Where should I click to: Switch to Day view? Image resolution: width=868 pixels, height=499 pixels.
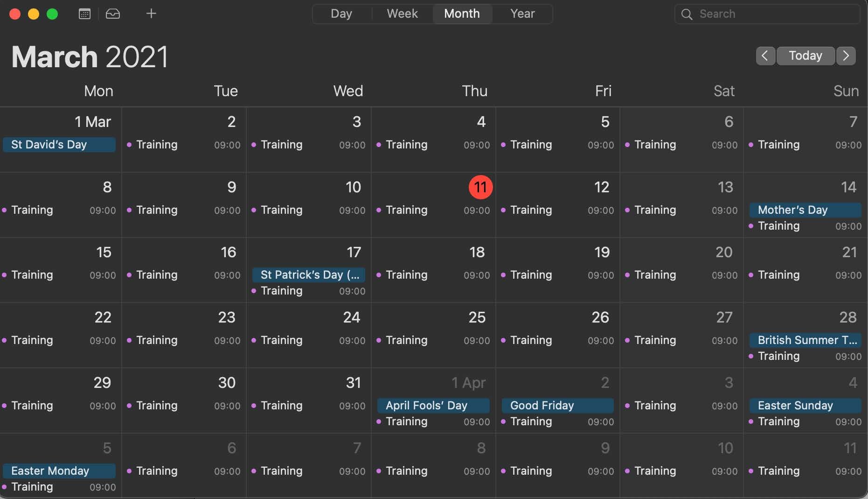(341, 14)
